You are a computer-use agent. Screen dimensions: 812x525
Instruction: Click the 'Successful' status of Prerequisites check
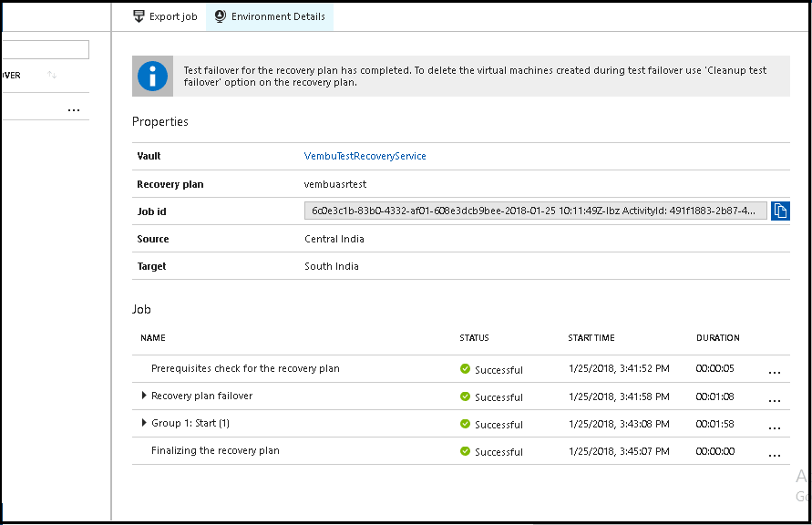(x=499, y=370)
